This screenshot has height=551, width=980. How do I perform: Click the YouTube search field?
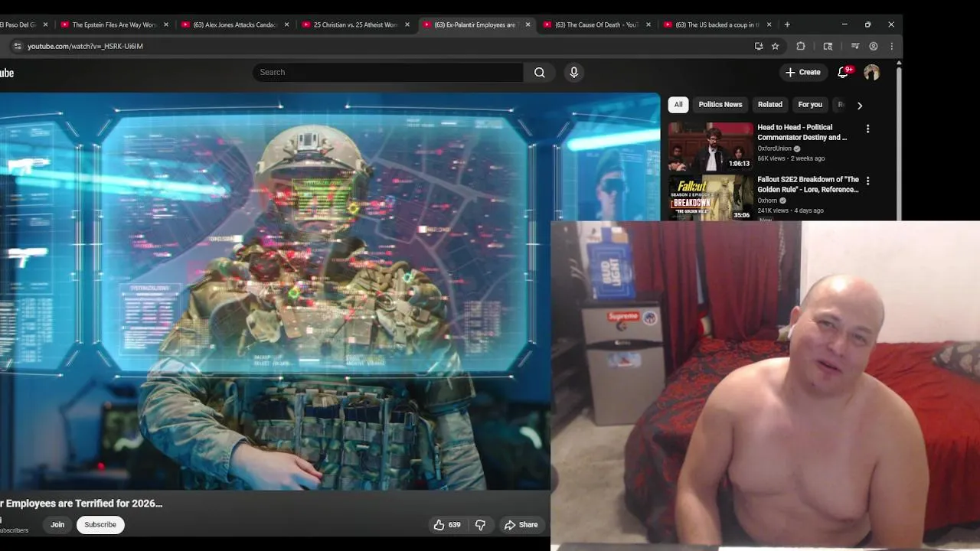click(x=388, y=73)
